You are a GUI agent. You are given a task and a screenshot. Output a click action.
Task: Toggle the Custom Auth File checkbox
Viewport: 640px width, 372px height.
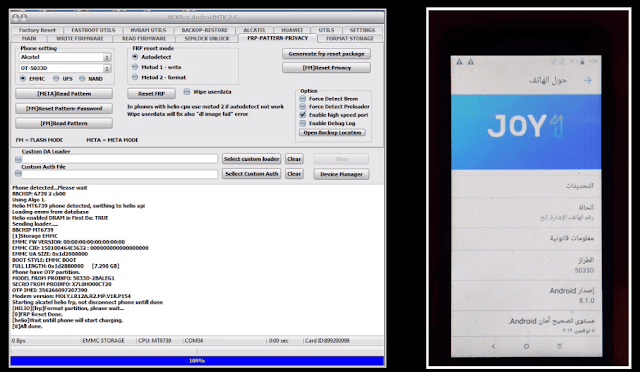(x=18, y=174)
